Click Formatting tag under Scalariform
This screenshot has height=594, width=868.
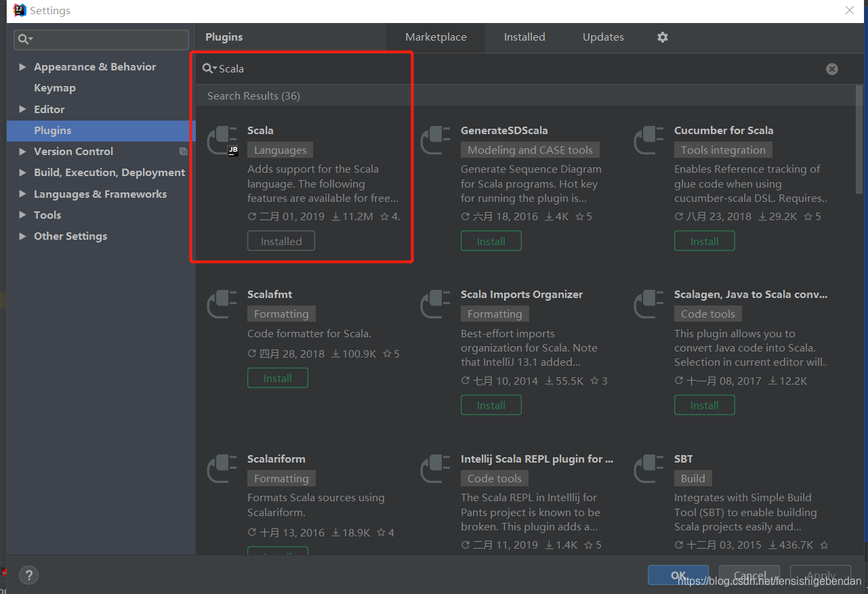[281, 479]
